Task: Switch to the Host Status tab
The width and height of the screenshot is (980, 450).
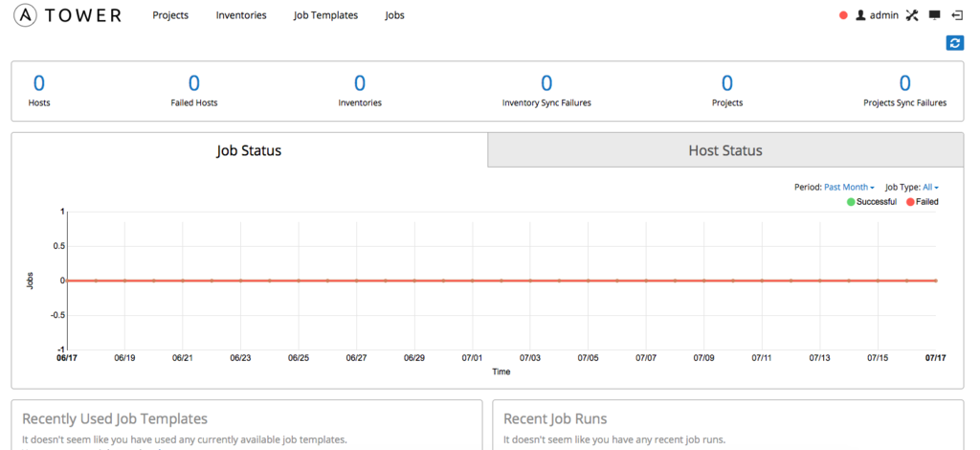Action: (x=725, y=150)
